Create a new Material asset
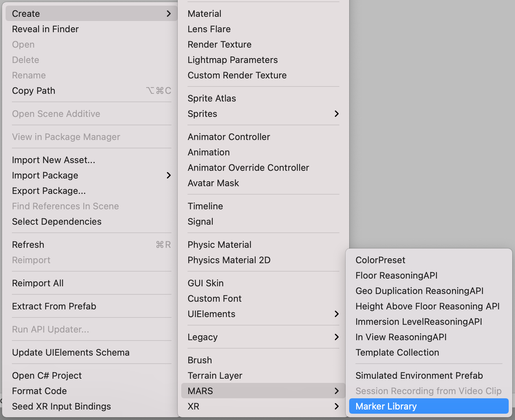 [x=204, y=14]
